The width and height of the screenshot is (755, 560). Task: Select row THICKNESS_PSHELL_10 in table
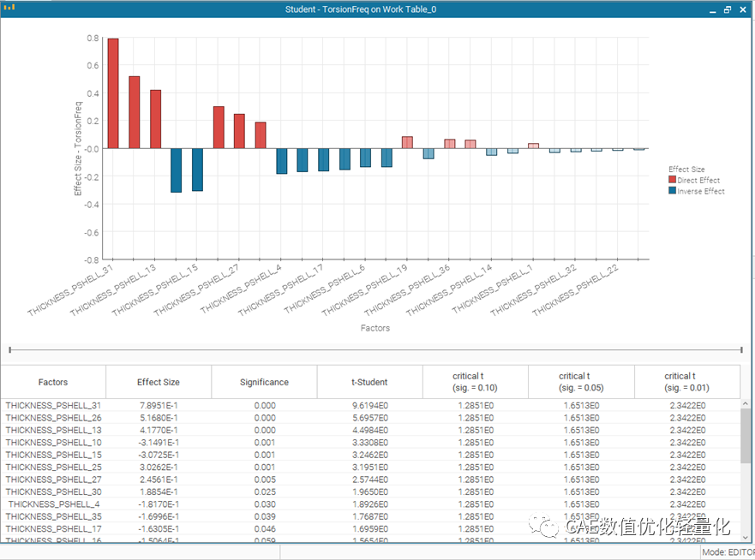[x=370, y=443]
